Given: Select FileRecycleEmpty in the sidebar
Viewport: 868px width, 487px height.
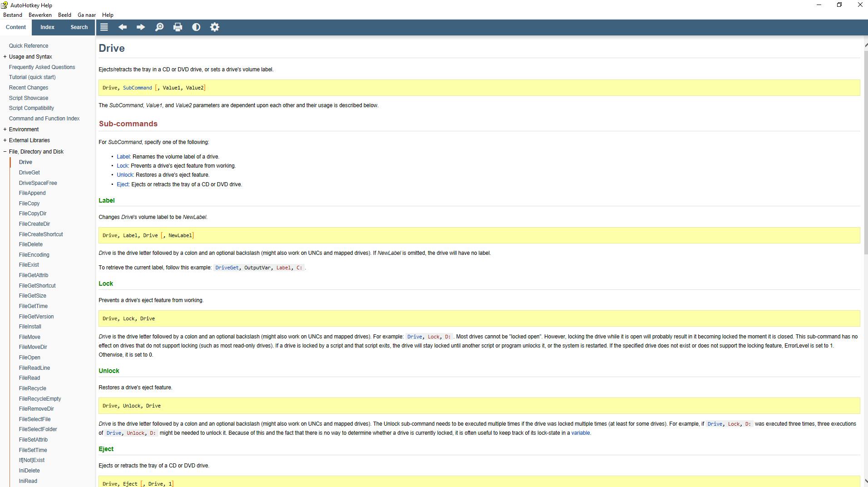Looking at the screenshot, I should pyautogui.click(x=40, y=399).
